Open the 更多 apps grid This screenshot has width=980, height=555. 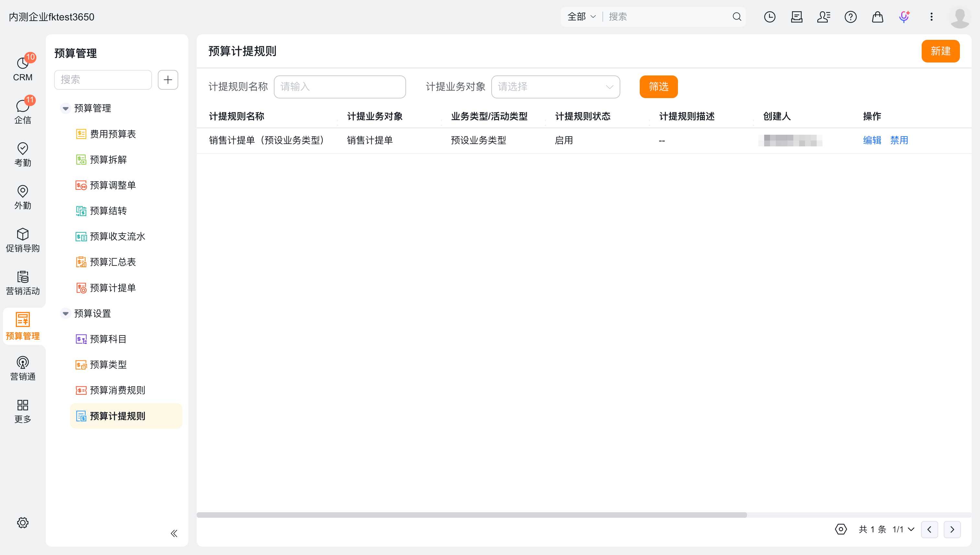[22, 411]
